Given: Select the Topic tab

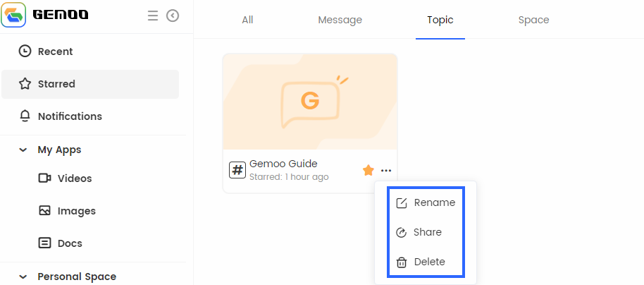Looking at the screenshot, I should coord(440,20).
